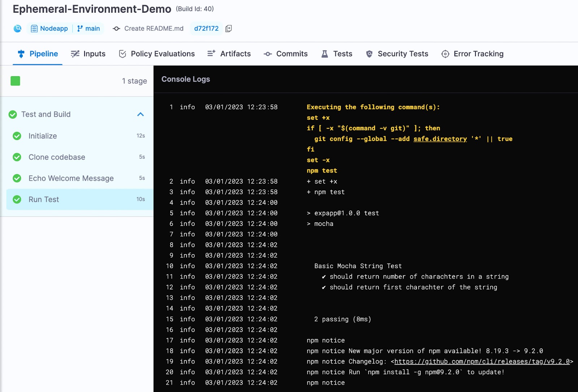Viewport: 578px width, 392px height.
Task: Open the Pipeline tab
Action: click(x=38, y=54)
